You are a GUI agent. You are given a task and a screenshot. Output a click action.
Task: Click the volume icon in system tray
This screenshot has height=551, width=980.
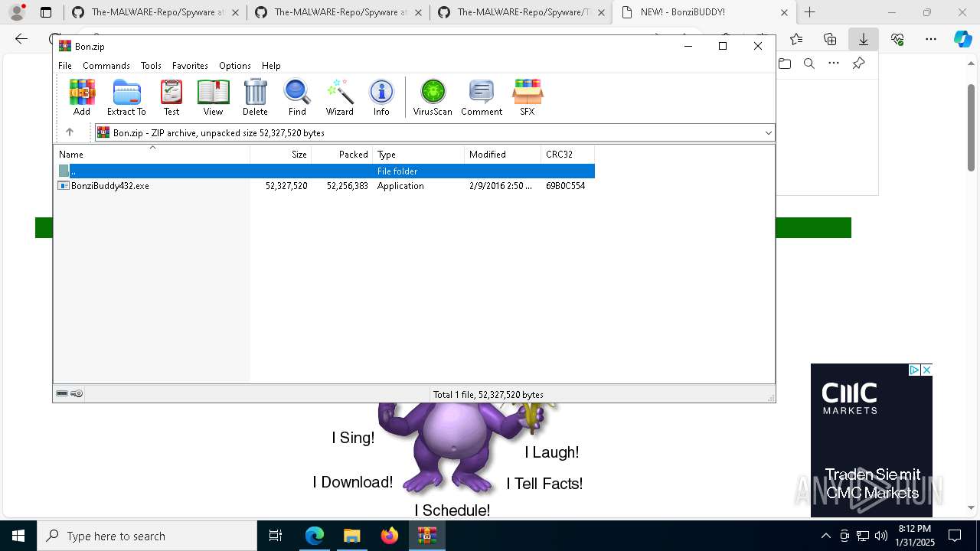pos(881,536)
